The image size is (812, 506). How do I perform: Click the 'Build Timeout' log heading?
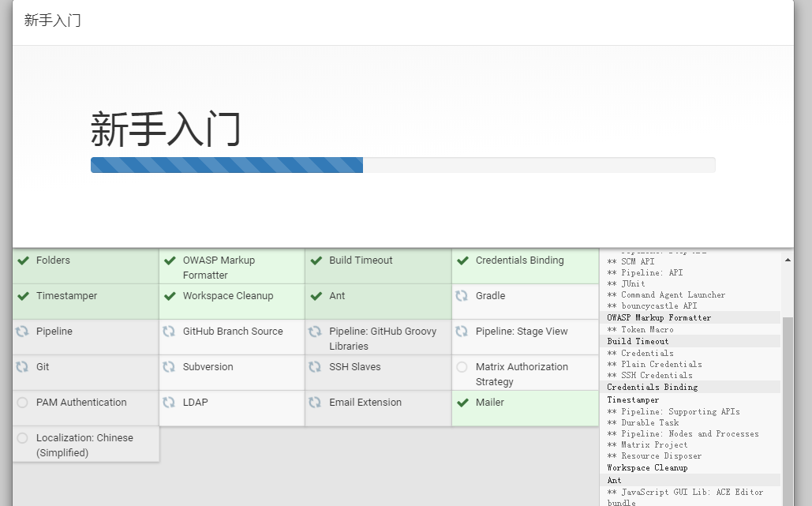tap(638, 341)
